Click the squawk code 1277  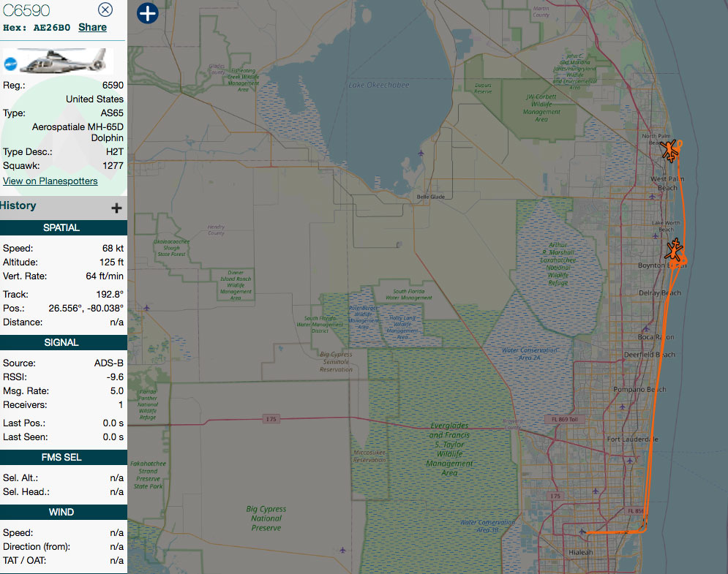113,166
